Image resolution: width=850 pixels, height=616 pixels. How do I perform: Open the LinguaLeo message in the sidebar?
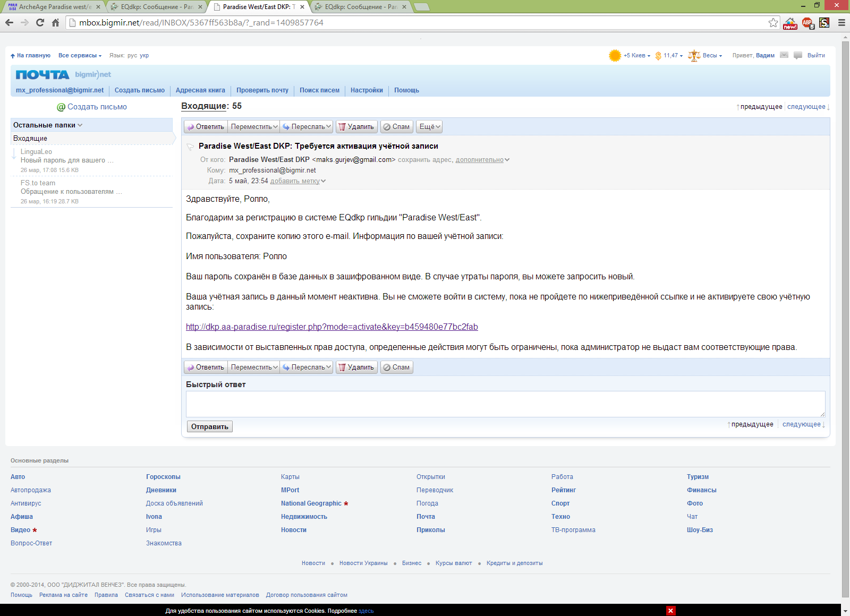click(91, 161)
